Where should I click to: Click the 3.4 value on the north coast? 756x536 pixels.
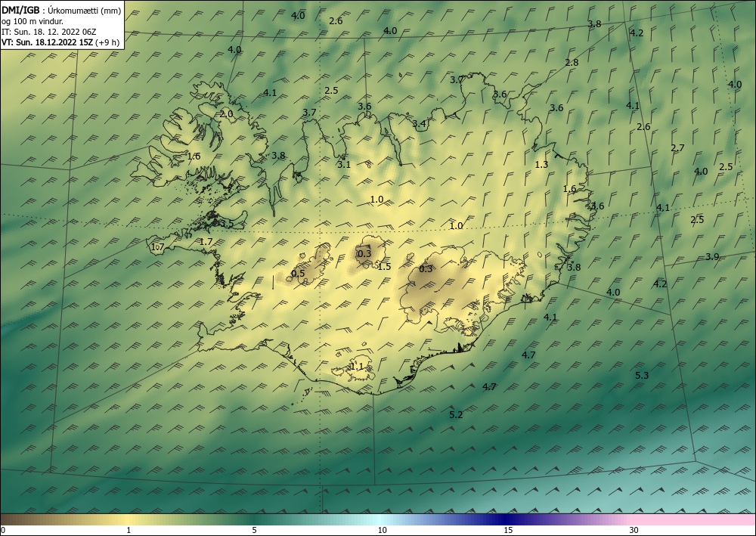[x=419, y=124]
